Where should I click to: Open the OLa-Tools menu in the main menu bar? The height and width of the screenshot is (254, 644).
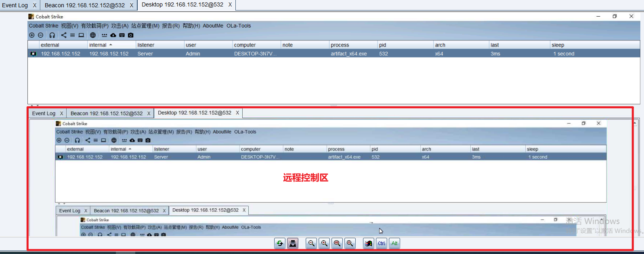click(239, 25)
